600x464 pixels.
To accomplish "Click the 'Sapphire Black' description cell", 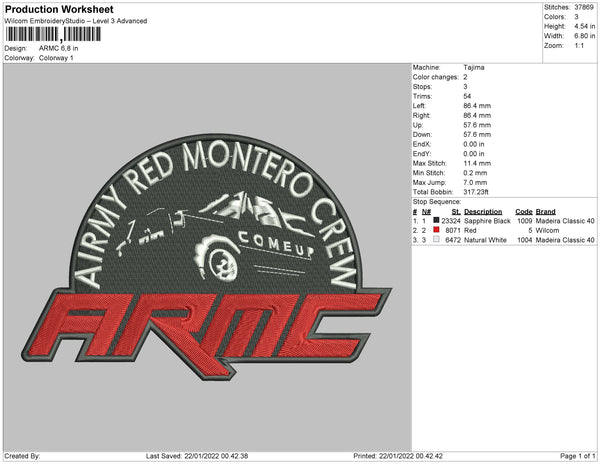I will point(487,221).
